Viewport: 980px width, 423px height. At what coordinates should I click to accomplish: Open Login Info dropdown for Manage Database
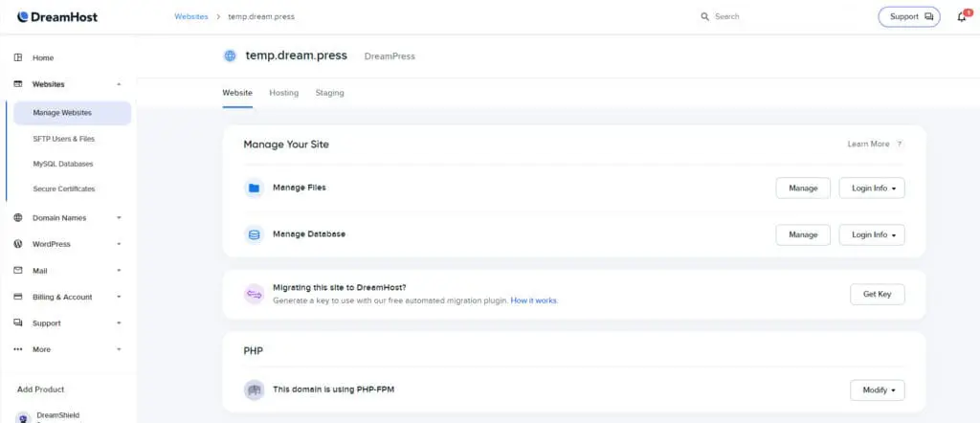871,234
